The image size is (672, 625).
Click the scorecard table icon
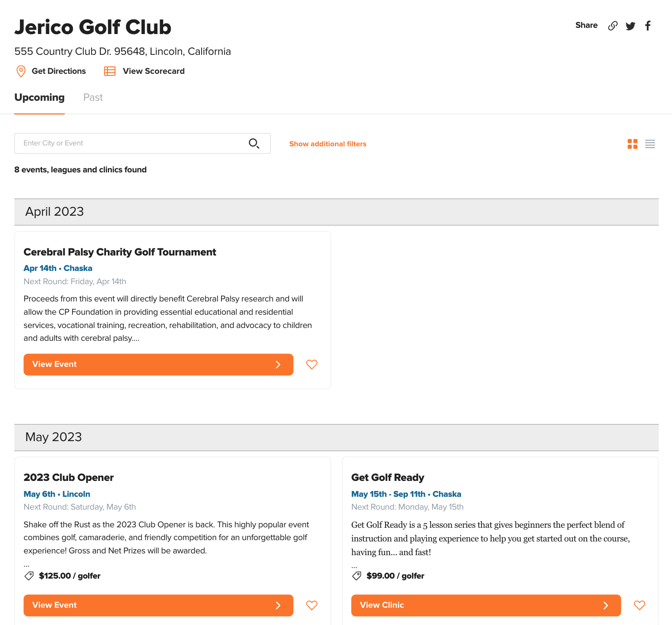[110, 71]
